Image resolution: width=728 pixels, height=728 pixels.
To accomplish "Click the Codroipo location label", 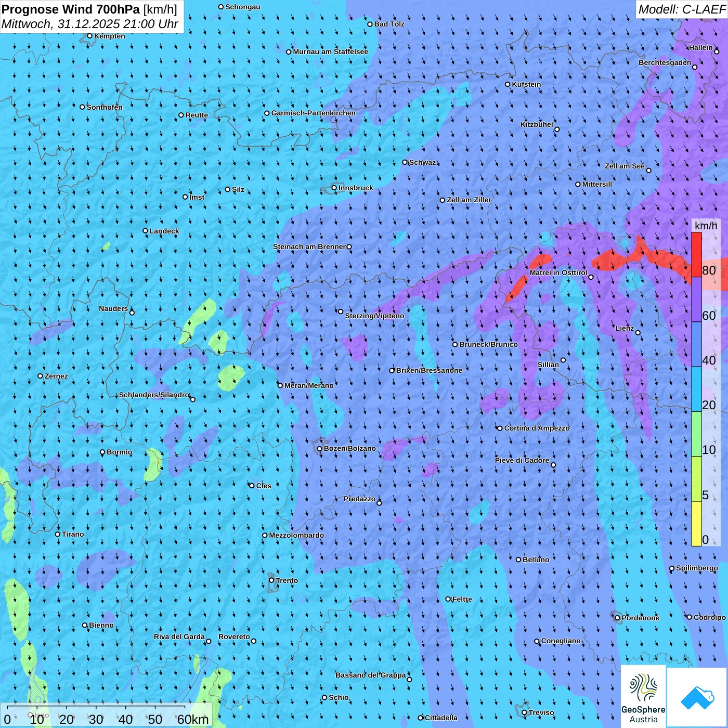I will [710, 617].
